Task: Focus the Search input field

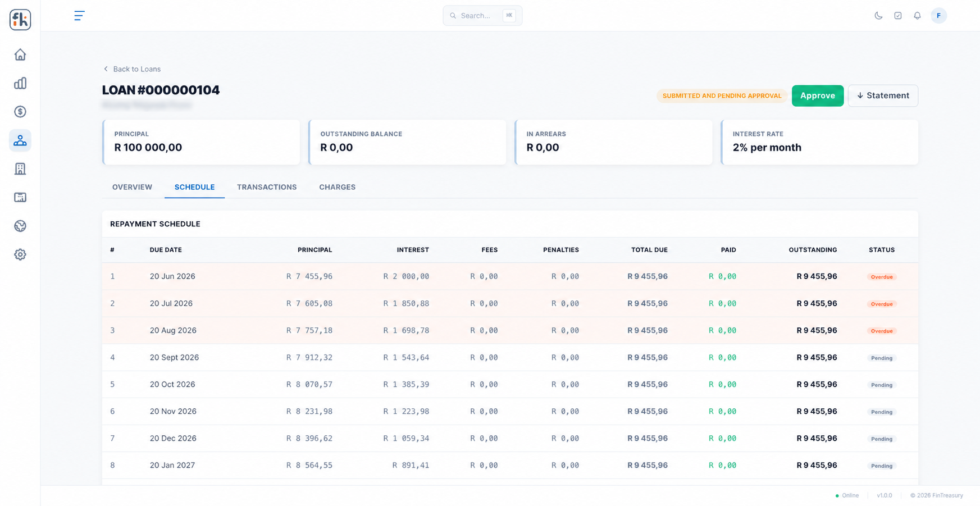Action: coord(482,16)
